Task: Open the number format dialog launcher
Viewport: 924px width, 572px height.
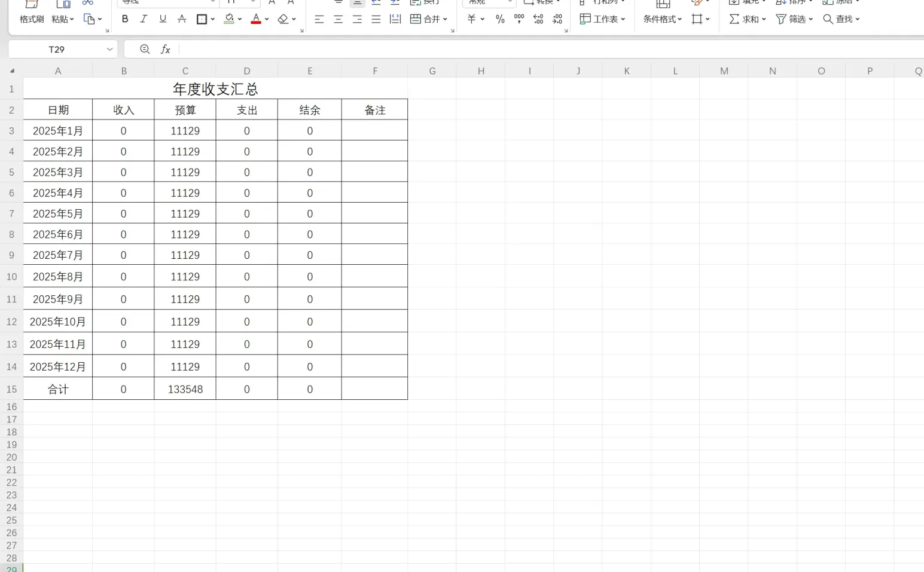Action: [x=566, y=30]
